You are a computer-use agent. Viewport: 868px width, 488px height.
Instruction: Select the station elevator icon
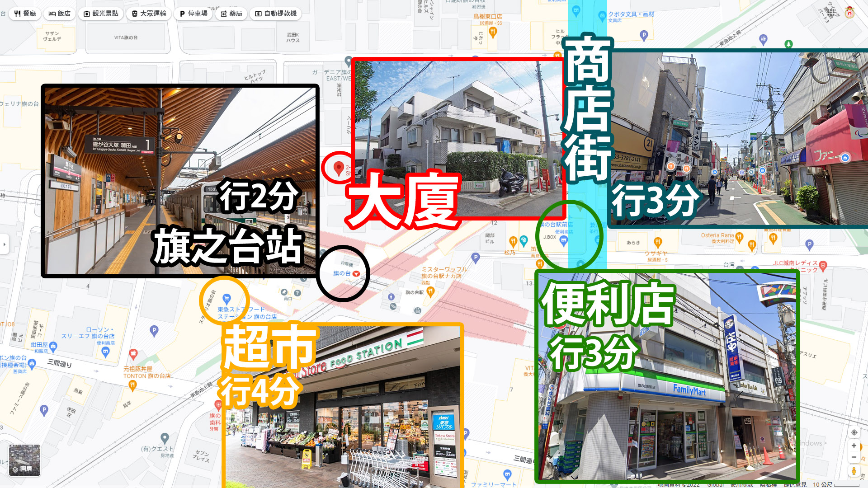tap(418, 310)
